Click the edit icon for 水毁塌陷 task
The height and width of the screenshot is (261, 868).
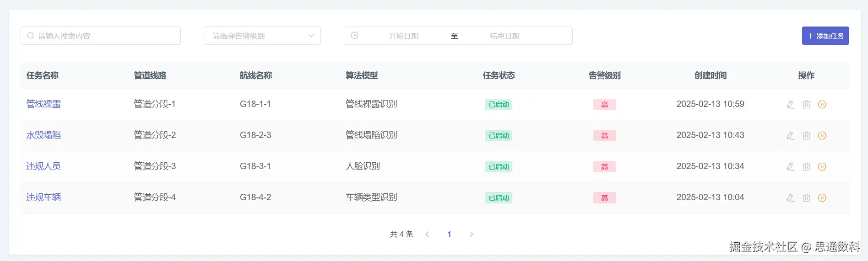pyautogui.click(x=790, y=136)
